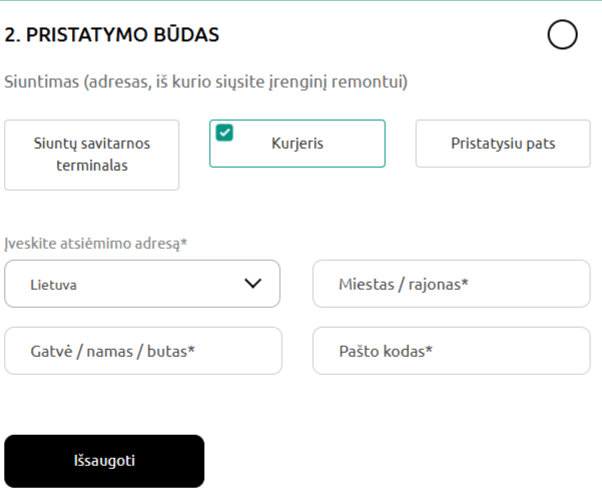Image resolution: width=602 pixels, height=498 pixels.
Task: Click the chevron arrow in the country selector
Action: [x=254, y=283]
